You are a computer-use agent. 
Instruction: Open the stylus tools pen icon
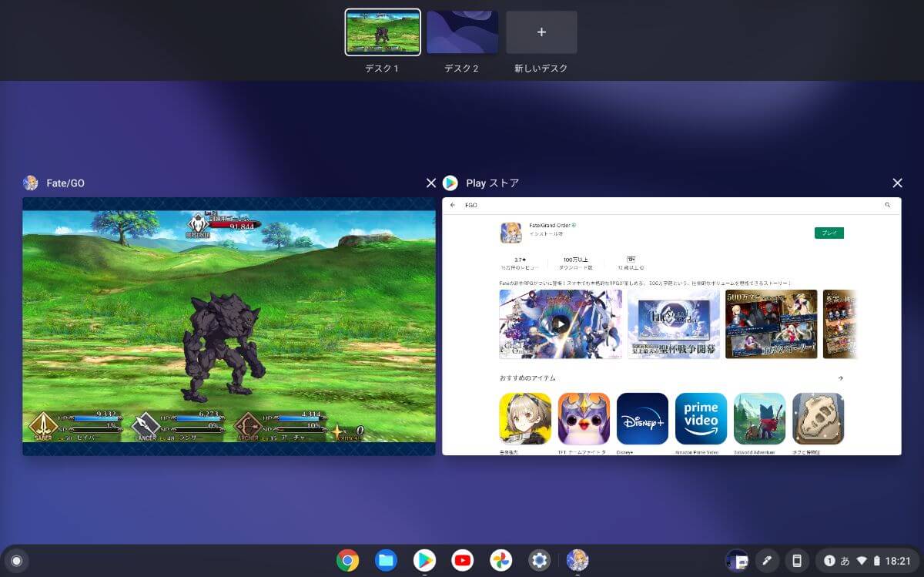pyautogui.click(x=767, y=561)
